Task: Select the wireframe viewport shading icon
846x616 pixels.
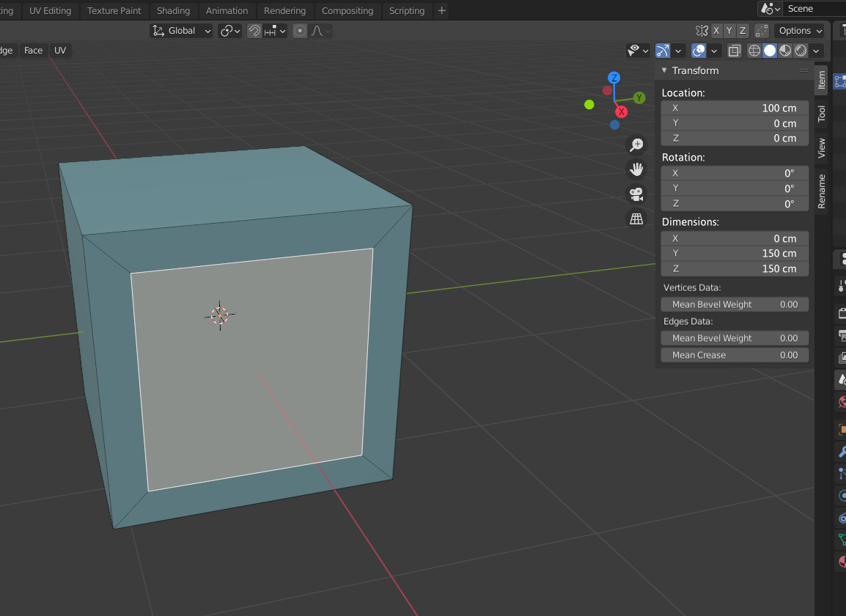Action: click(x=754, y=51)
